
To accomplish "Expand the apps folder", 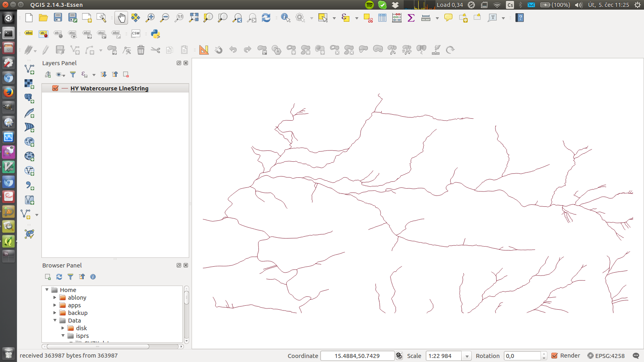I will tap(55, 305).
